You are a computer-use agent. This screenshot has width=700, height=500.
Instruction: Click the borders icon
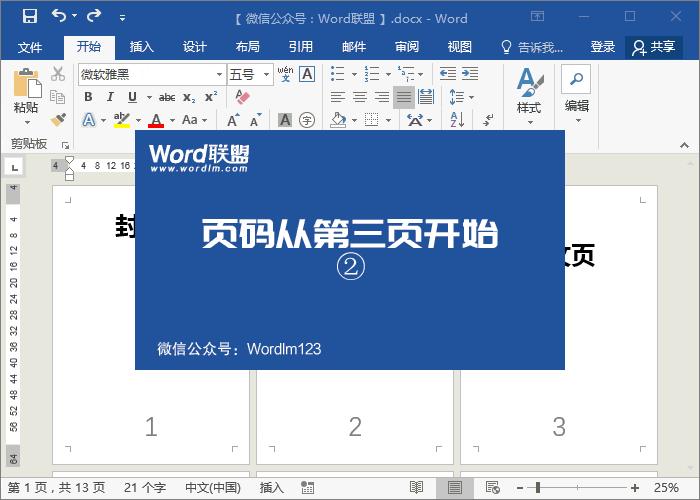coord(371,120)
